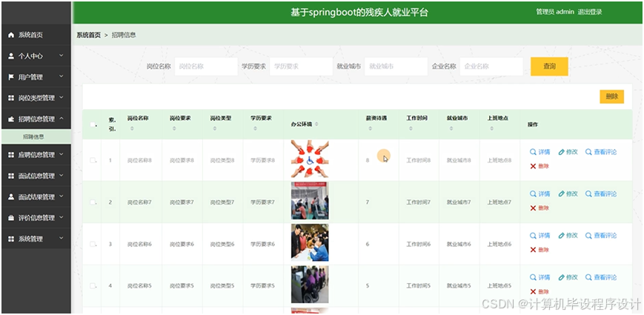Viewport: 644px width, 315px height.
Task: Click the home icon beside 系统首页
Action: [11, 36]
